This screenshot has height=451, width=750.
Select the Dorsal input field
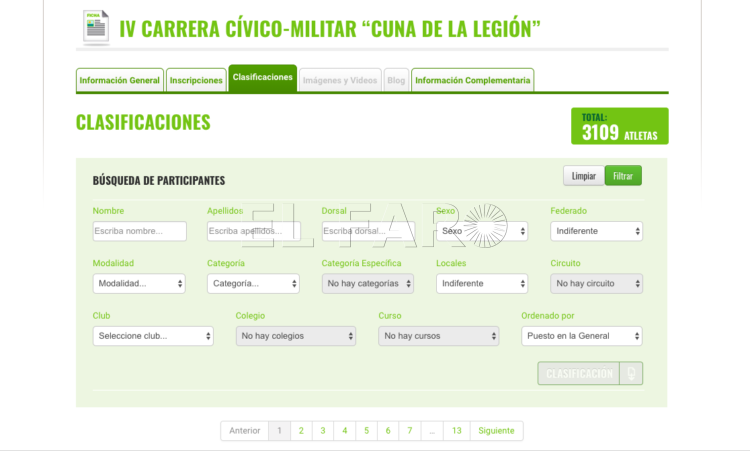coord(368,231)
